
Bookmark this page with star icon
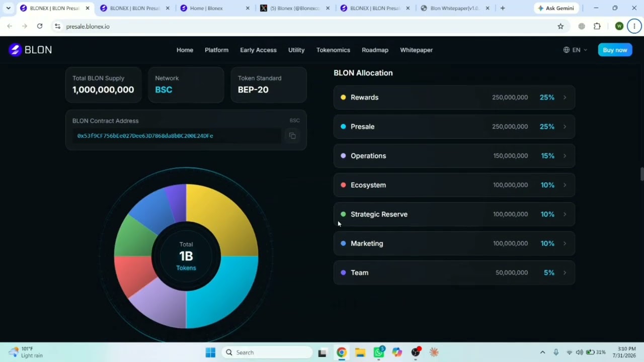tap(560, 26)
